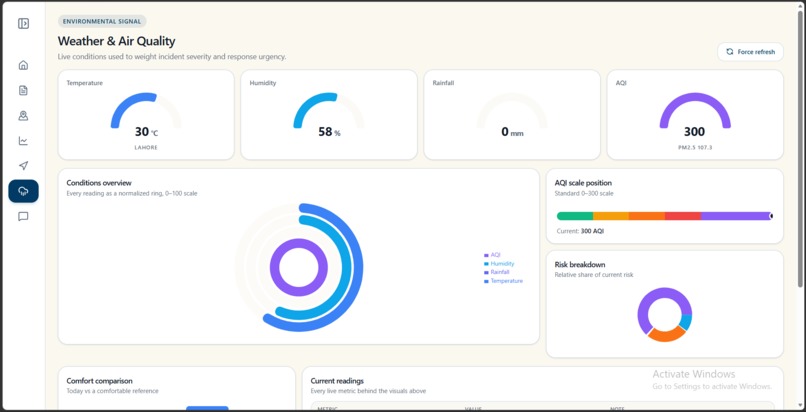Screen dimensions: 806x412
Task: Open the user location icon in the sidebar
Action: point(23,116)
